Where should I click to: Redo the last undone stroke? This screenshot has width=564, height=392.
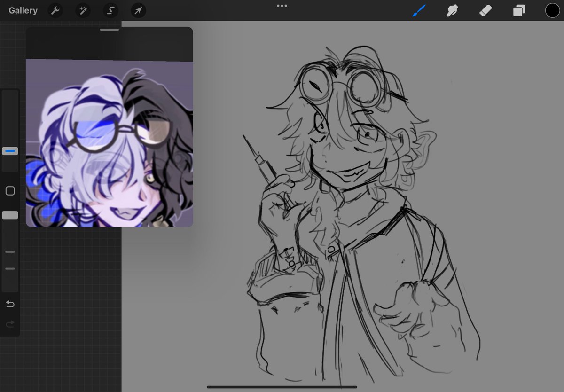(10, 324)
